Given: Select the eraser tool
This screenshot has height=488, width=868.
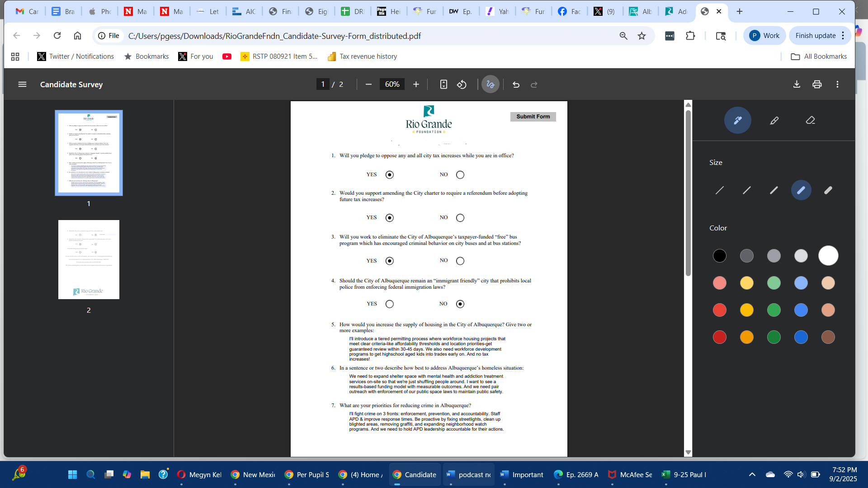Looking at the screenshot, I should 810,120.
